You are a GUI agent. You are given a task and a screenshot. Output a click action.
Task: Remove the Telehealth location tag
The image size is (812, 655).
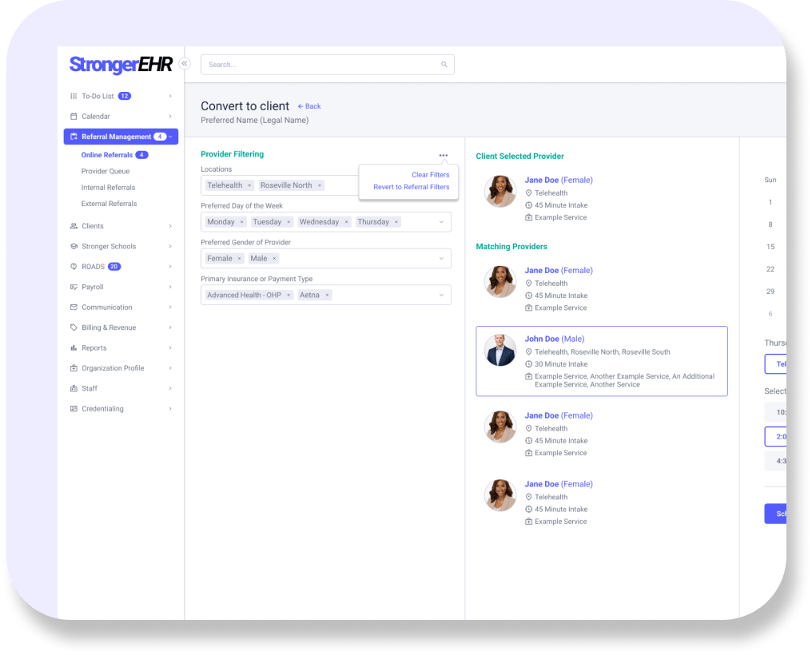(249, 185)
